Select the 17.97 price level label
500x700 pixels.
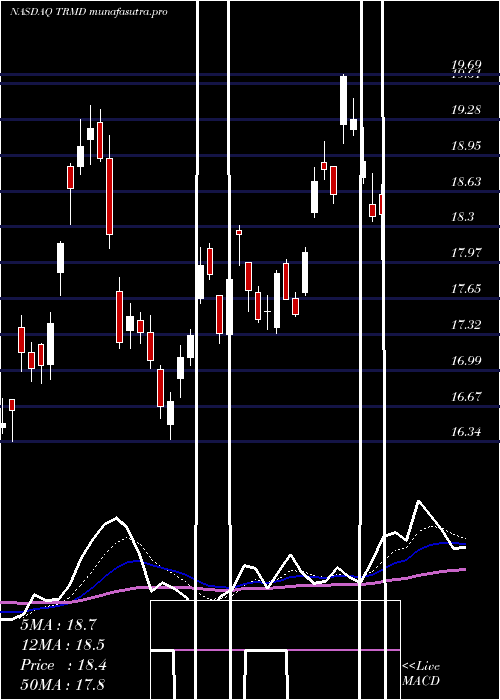click(466, 253)
